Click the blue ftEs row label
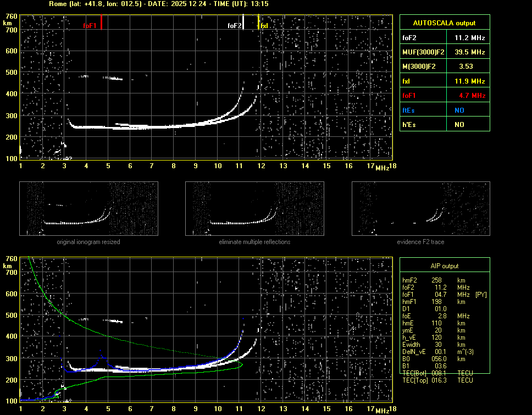The width and height of the screenshot is (532, 415). click(408, 110)
